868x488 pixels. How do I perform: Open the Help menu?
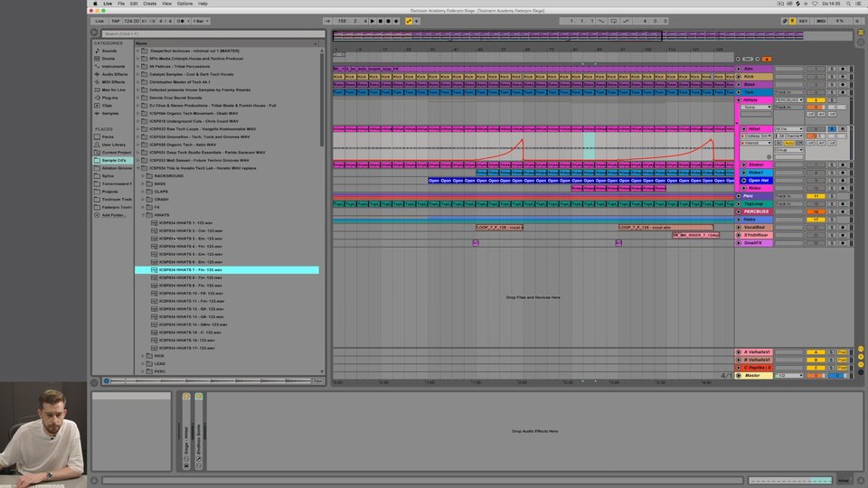[203, 4]
